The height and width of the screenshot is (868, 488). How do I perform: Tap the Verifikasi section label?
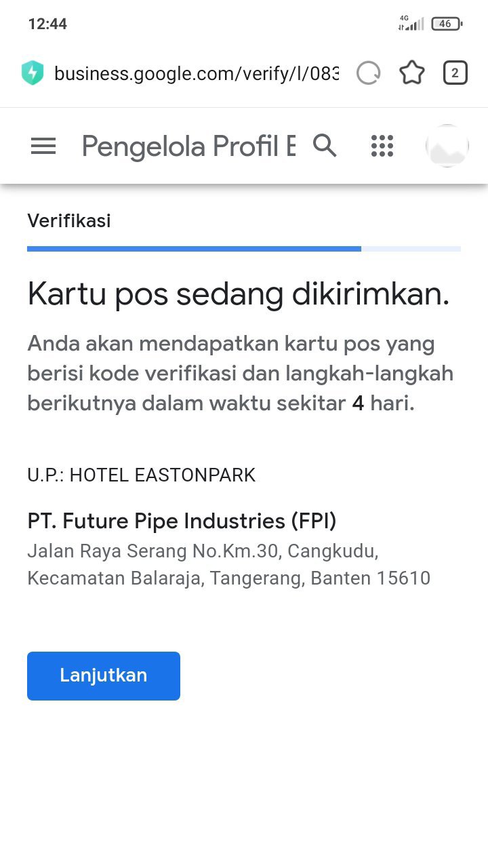69,220
